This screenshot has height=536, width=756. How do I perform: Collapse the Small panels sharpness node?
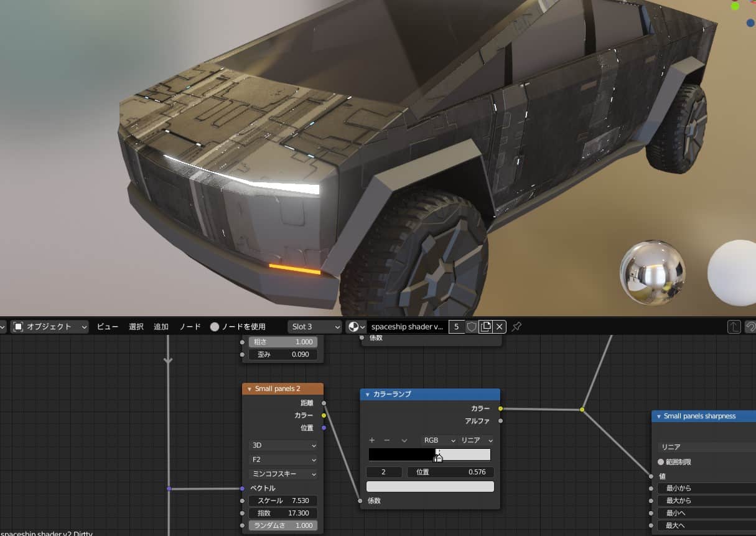[659, 416]
